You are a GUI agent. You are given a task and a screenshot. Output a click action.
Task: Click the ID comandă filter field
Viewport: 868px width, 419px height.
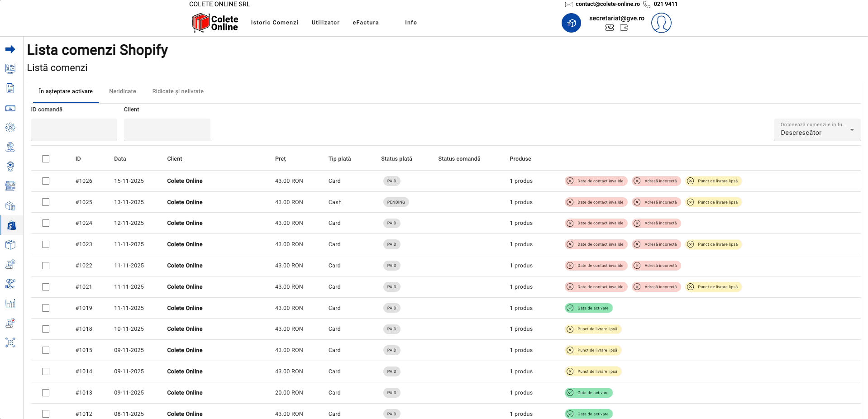pyautogui.click(x=74, y=130)
